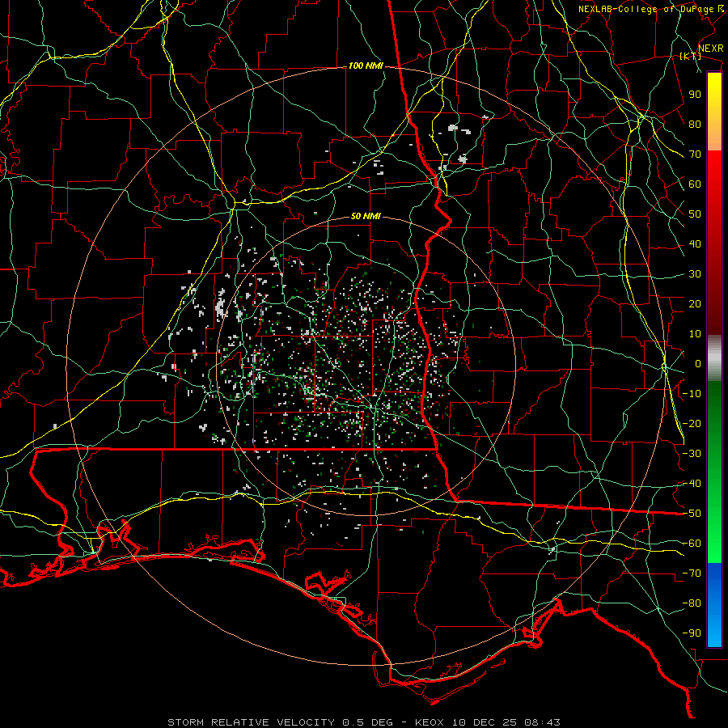
Task: Click the -80 knot scale label
Action: 692,603
